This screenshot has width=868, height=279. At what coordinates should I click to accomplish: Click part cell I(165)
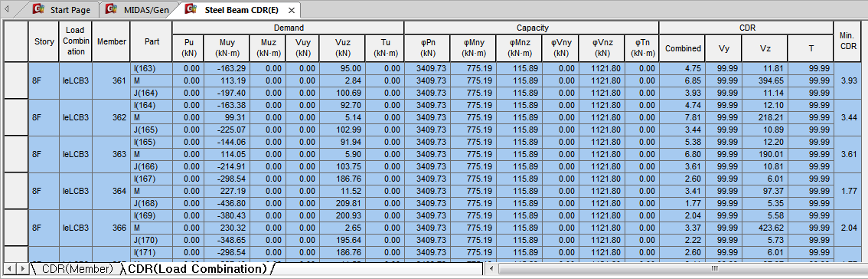[151, 142]
